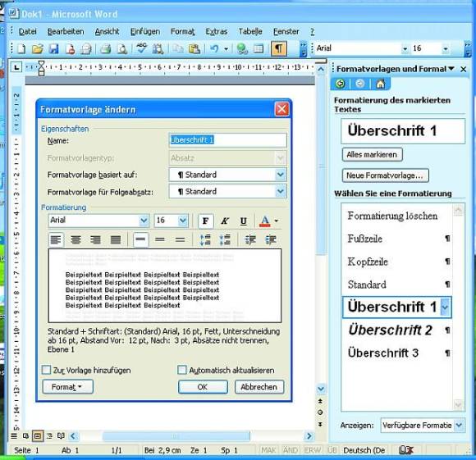476x460 pixels.
Task: Select the single line spacing toggle
Action: (x=141, y=240)
